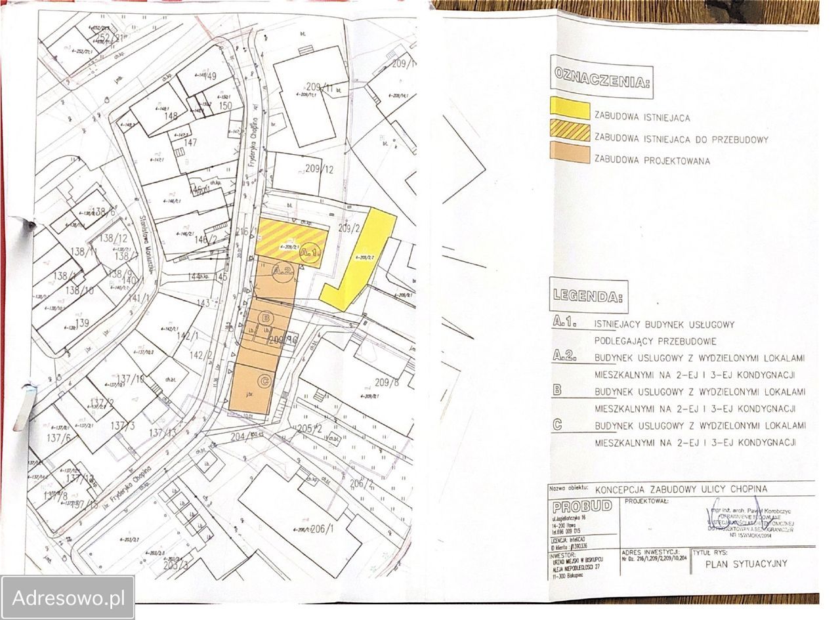Click the Nazwa obiektu label
The width and height of the screenshot is (840, 620).
[569, 489]
